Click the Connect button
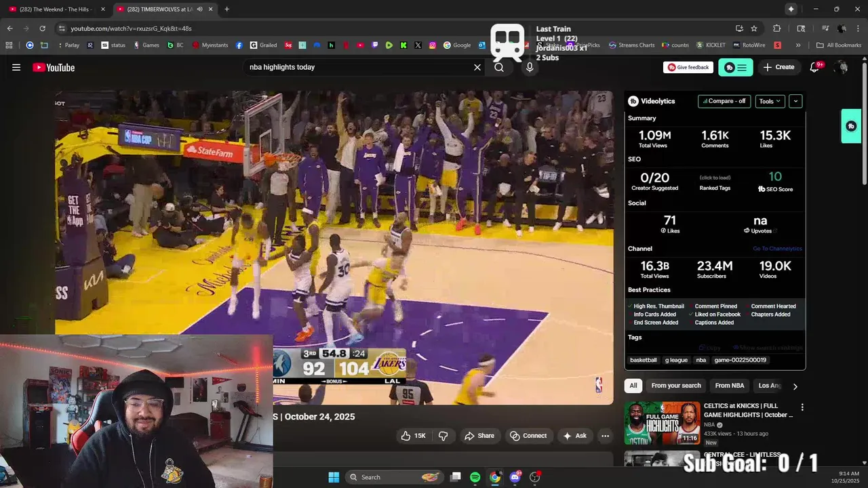Image resolution: width=868 pixels, height=488 pixels. [528, 436]
